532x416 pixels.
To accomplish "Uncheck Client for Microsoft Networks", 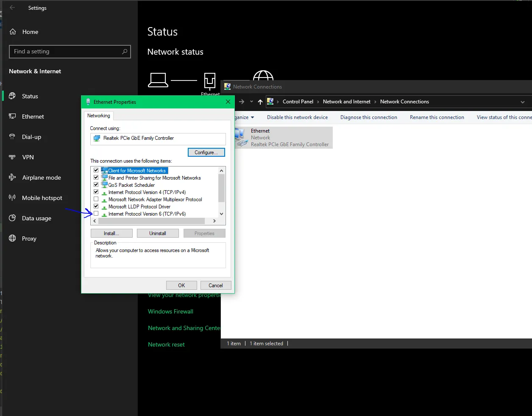I will click(96, 170).
